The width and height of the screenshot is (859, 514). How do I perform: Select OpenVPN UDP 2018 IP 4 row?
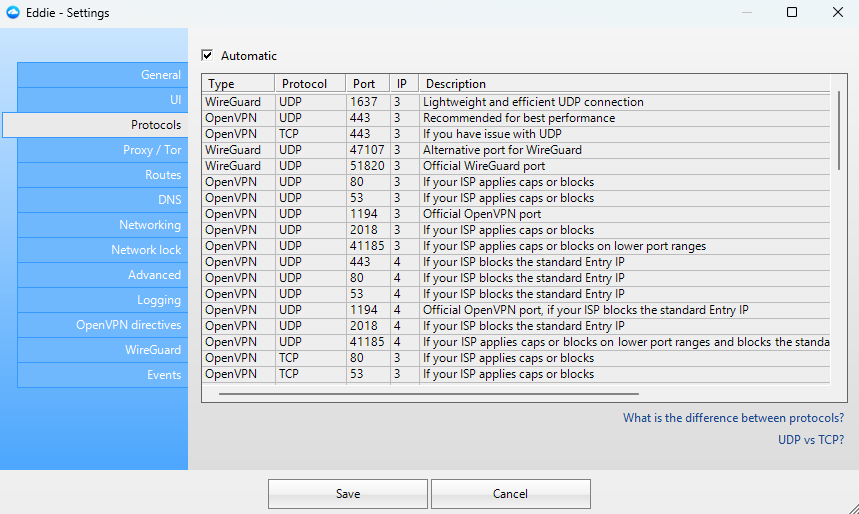[516, 326]
